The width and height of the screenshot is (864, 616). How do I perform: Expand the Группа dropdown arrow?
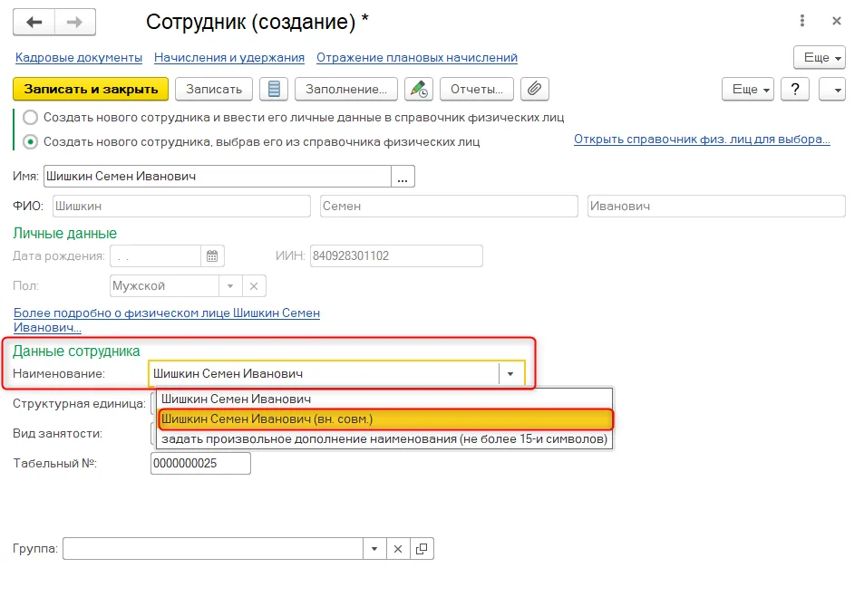(374, 549)
